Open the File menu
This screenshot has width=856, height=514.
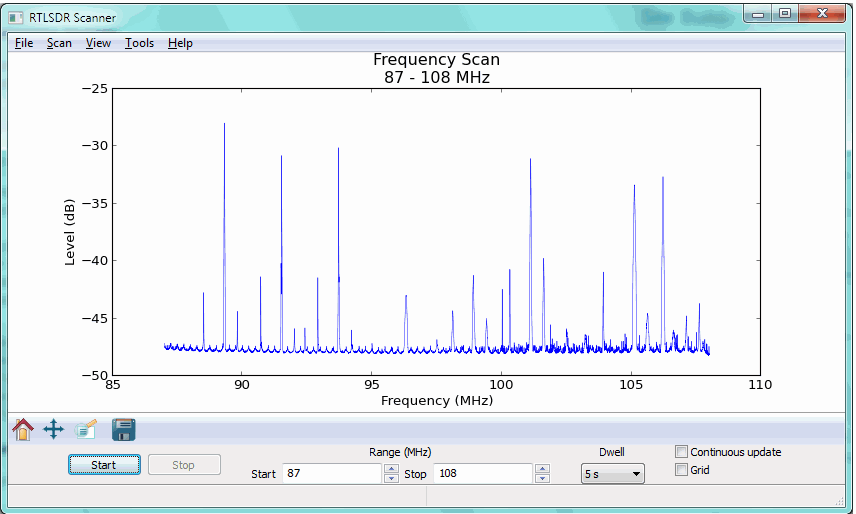24,43
